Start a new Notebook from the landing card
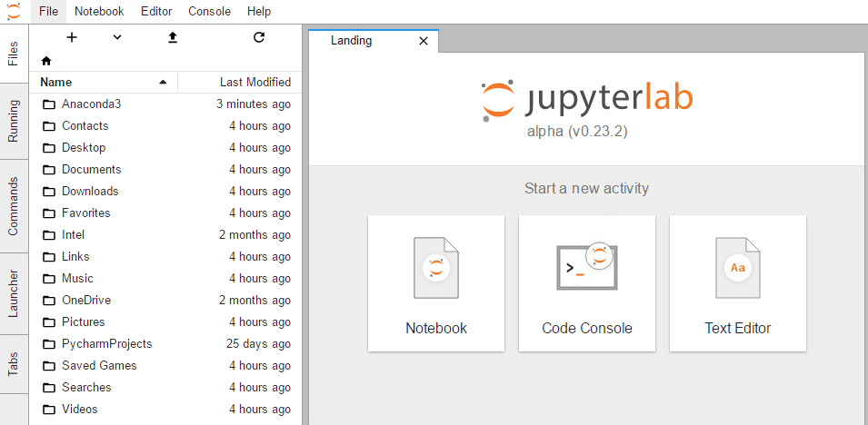 (x=436, y=283)
